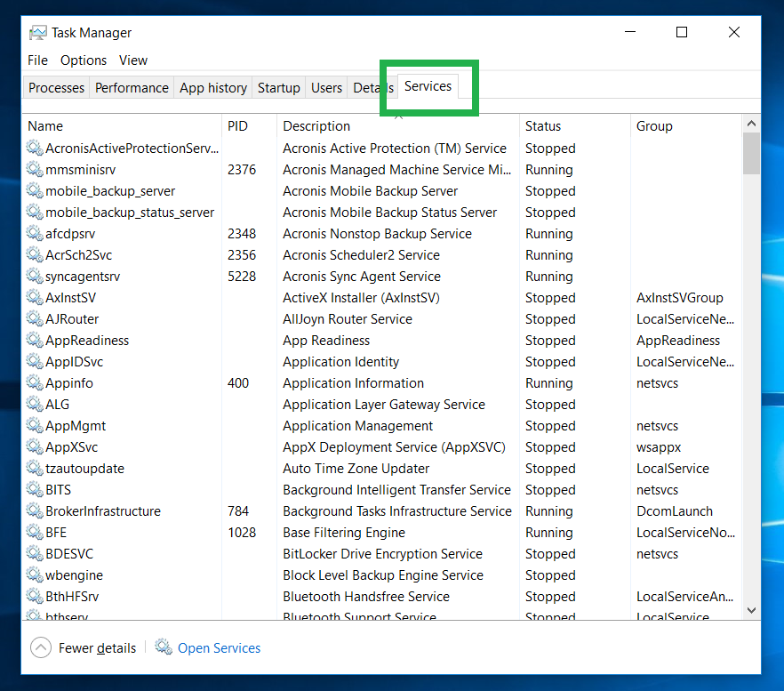The image size is (784, 691).
Task: Open the View menu
Action: (x=133, y=60)
